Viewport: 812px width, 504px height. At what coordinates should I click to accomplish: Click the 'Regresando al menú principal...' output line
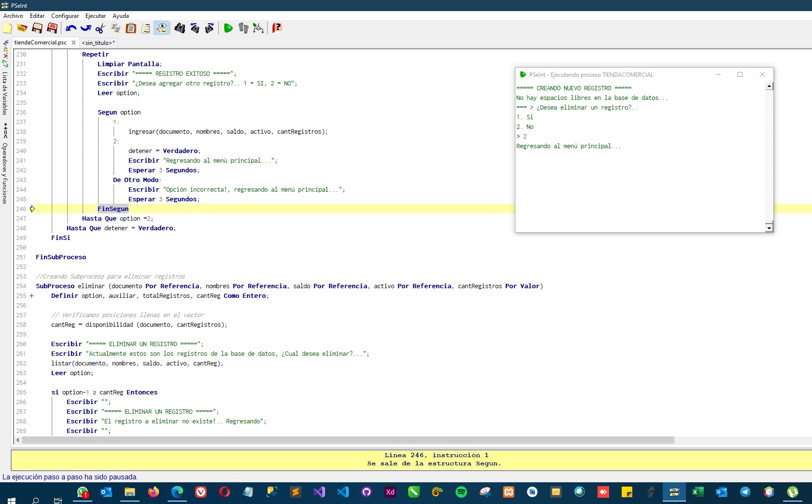click(569, 146)
